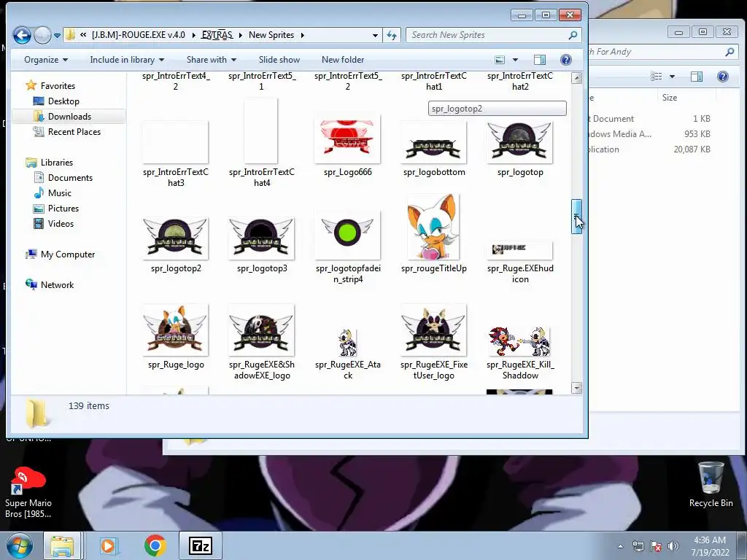Launch Windows Media Player from taskbar

pos(108,546)
